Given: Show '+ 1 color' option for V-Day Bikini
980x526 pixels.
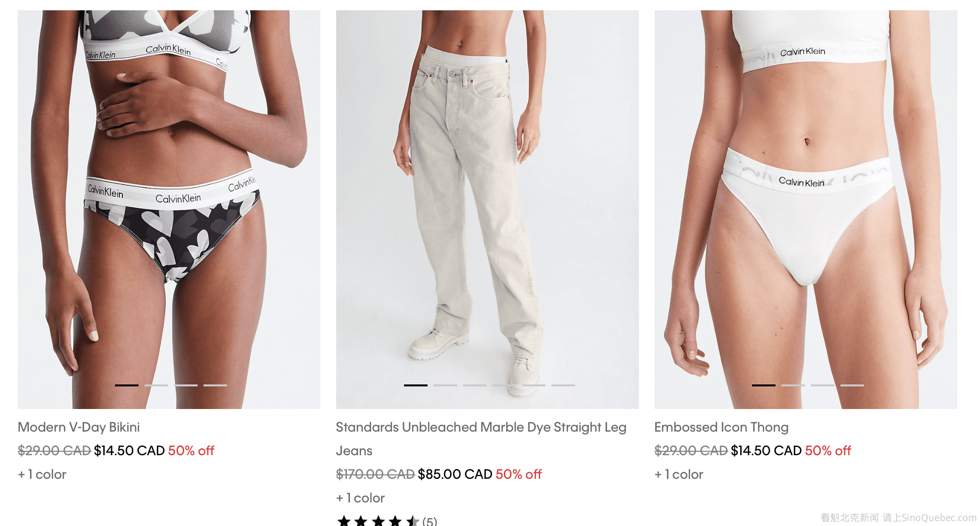Looking at the screenshot, I should 42,474.
